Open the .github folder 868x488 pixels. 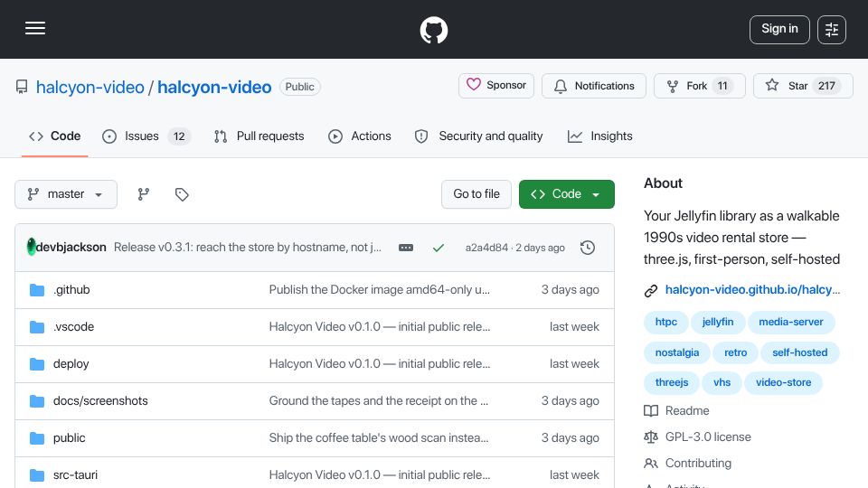71,290
